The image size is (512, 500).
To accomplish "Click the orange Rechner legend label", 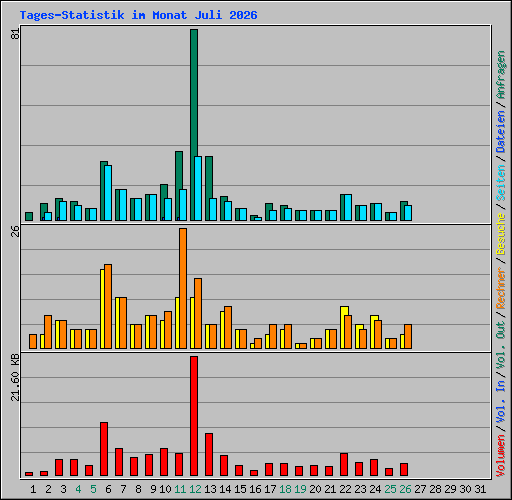I will pos(501,288).
